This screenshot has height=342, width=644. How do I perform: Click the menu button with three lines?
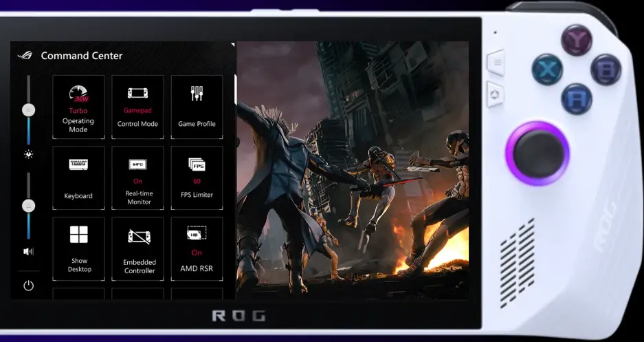pos(496,63)
